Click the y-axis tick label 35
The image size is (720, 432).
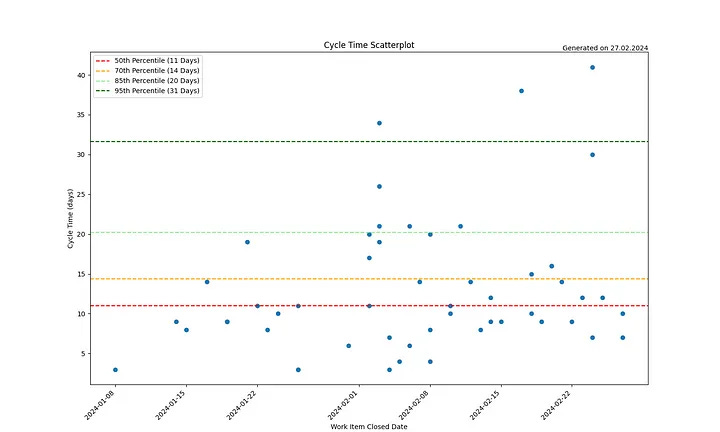click(x=81, y=115)
